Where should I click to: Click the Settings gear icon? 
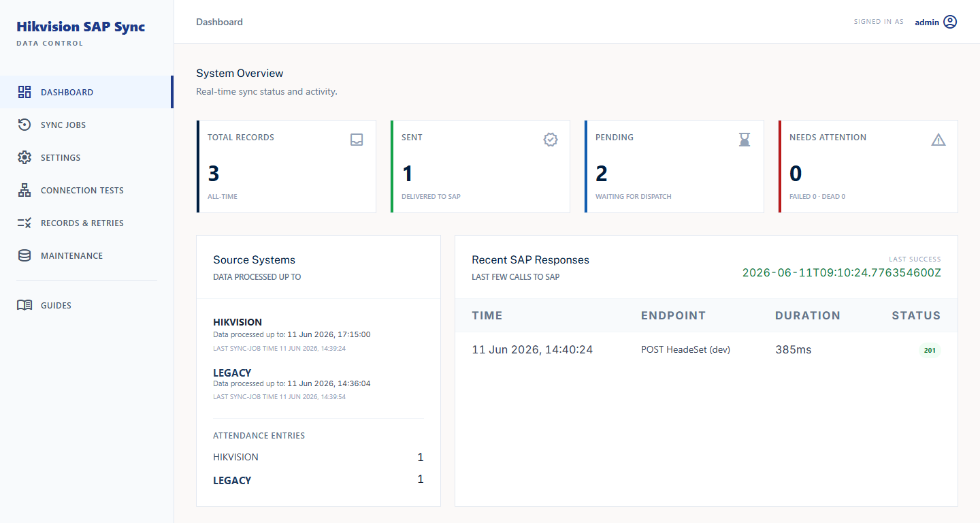pos(24,157)
